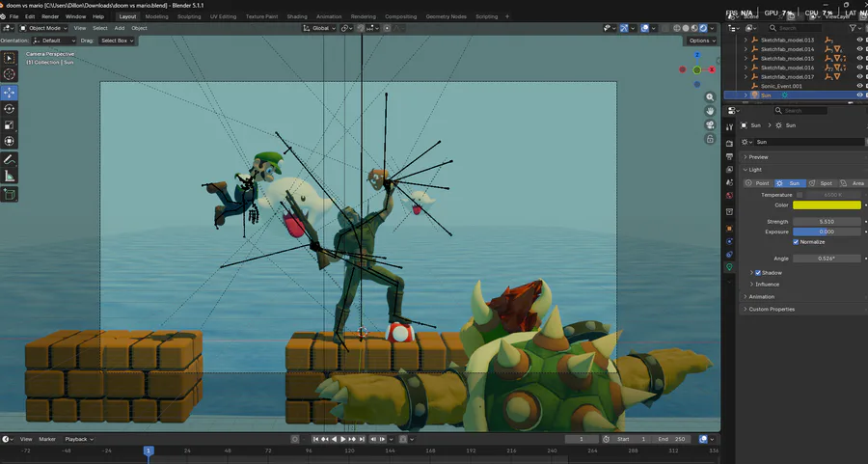Image resolution: width=868 pixels, height=464 pixels.
Task: Click the lock camera to view icon
Action: pos(710,139)
